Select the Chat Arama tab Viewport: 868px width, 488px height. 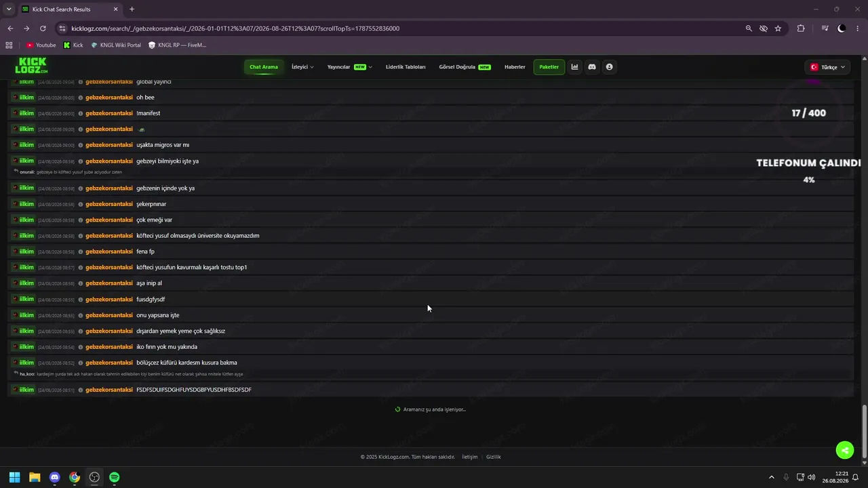[x=264, y=67]
